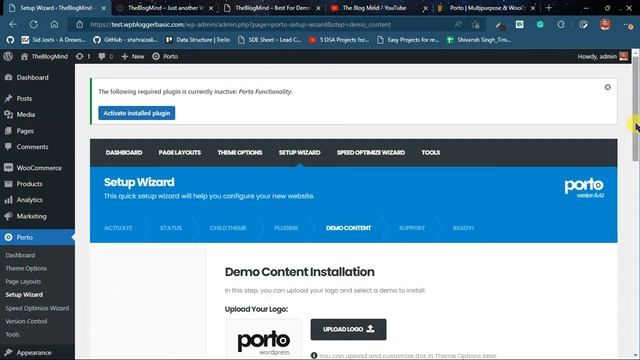Go to the PLUGINS wizard step
640x360 pixels.
286,228
